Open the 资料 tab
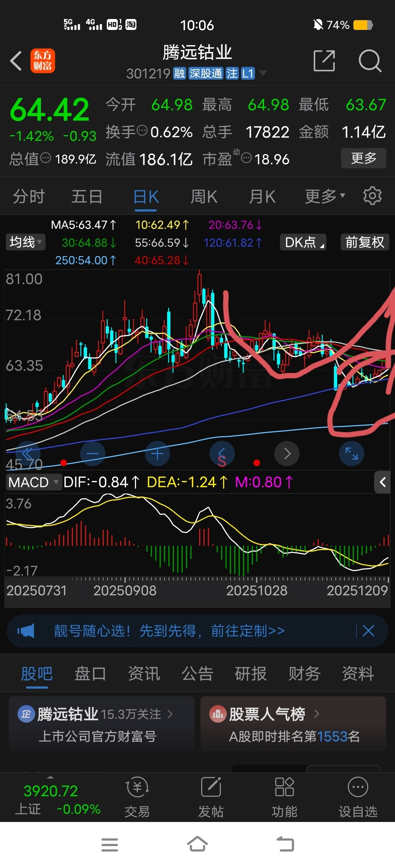 (358, 673)
